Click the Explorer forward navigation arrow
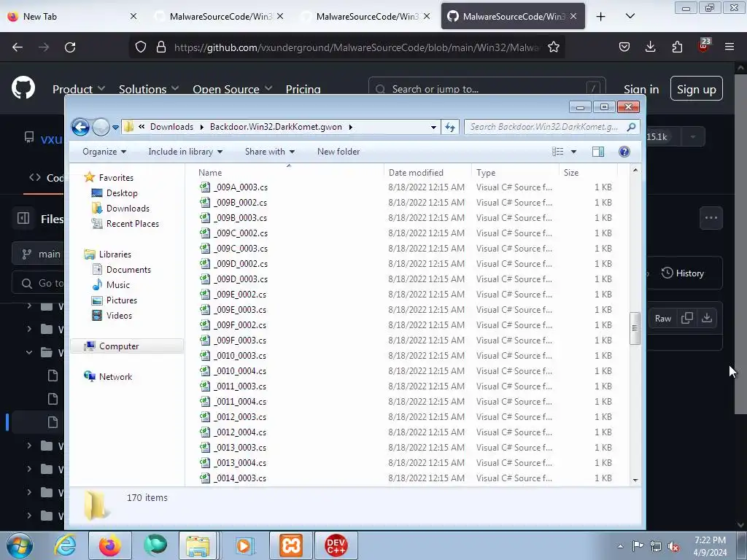Screen dimensions: 747x560 pos(101,127)
